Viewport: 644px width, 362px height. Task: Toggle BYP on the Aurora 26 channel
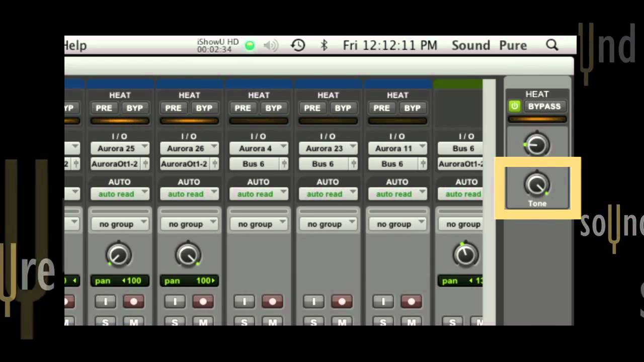[x=204, y=108]
